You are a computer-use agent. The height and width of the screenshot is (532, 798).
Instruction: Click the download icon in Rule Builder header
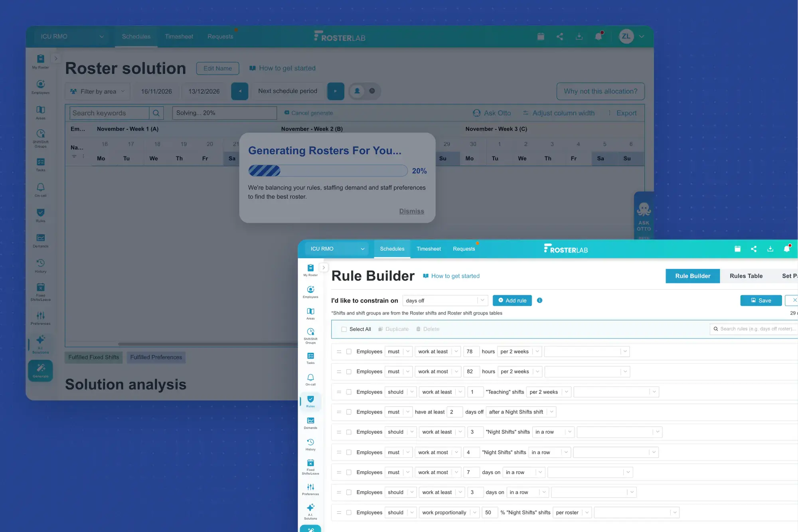click(770, 249)
